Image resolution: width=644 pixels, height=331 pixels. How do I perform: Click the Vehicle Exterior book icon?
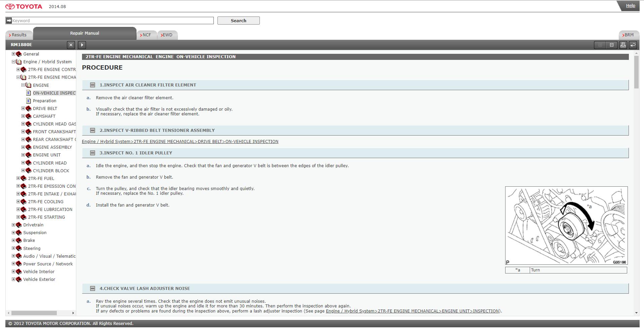19,279
